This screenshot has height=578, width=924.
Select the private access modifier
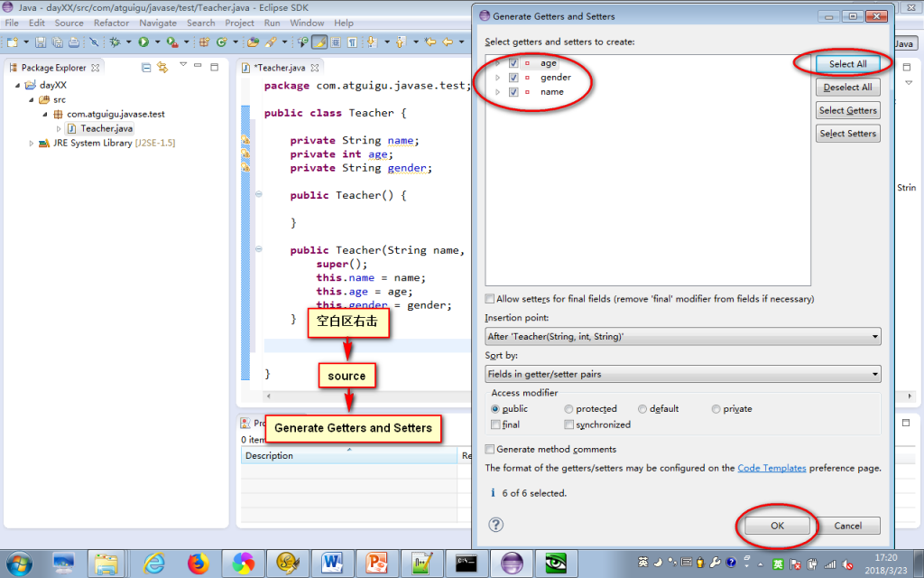point(716,409)
